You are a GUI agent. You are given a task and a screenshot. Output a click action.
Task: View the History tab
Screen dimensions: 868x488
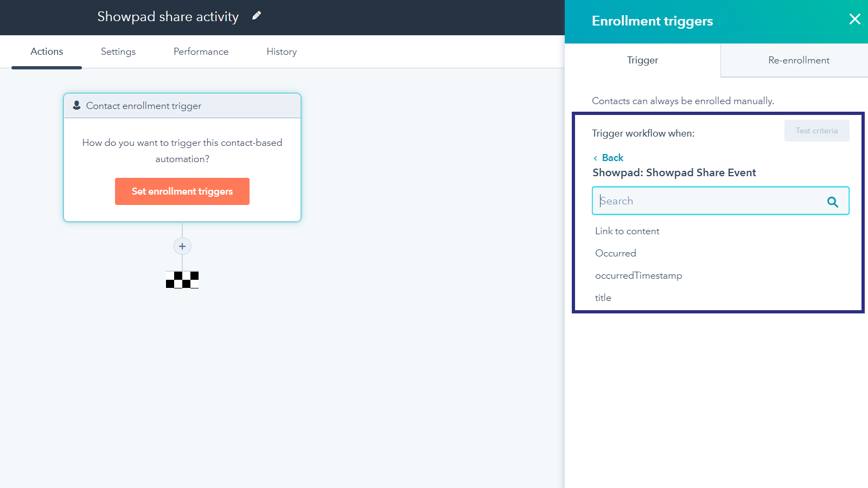coord(282,52)
